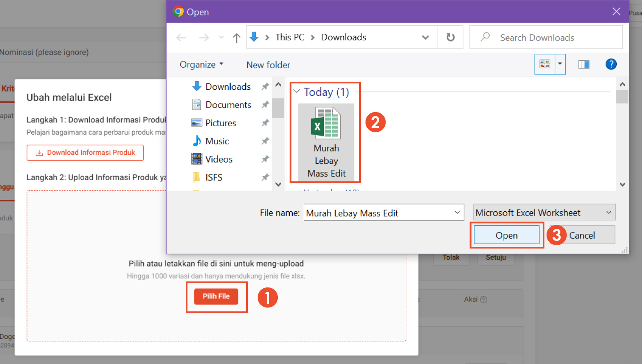This screenshot has width=642, height=364.
Task: Collapse the Today (1) group
Action: click(x=297, y=92)
